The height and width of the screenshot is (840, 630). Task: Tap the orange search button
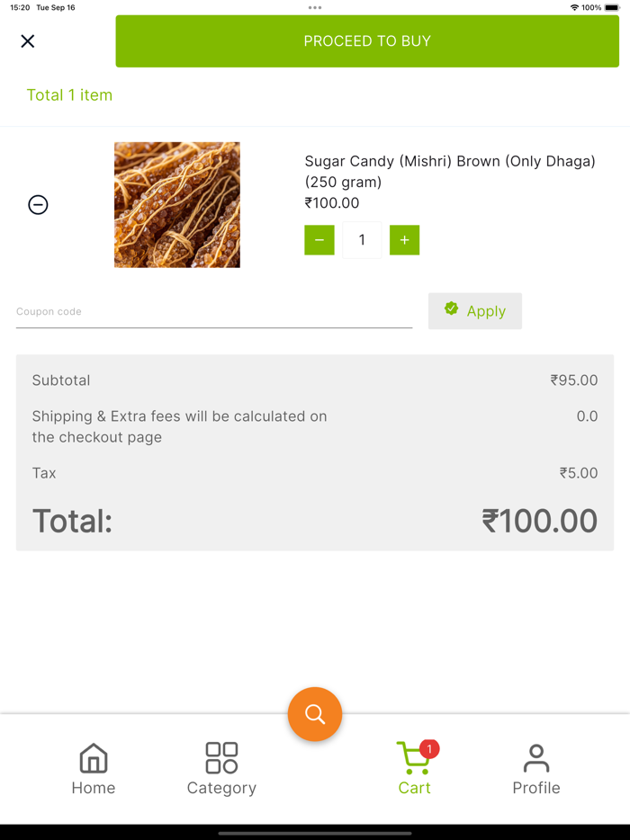pos(315,714)
